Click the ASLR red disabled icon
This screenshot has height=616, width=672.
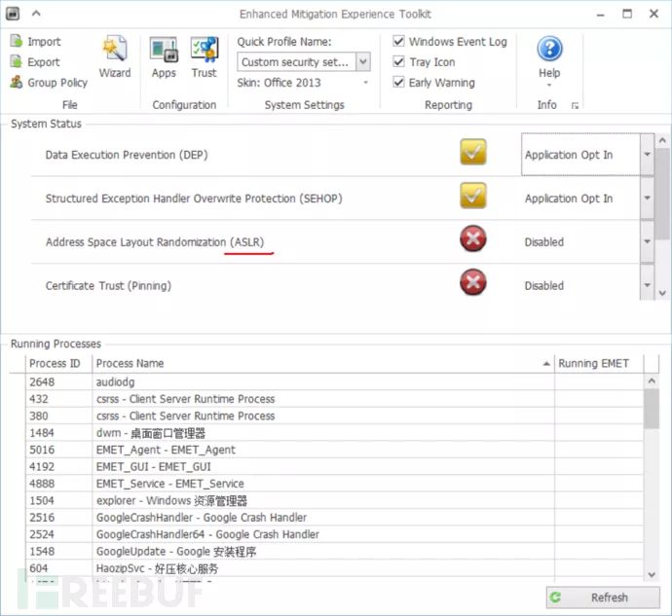[x=473, y=238]
